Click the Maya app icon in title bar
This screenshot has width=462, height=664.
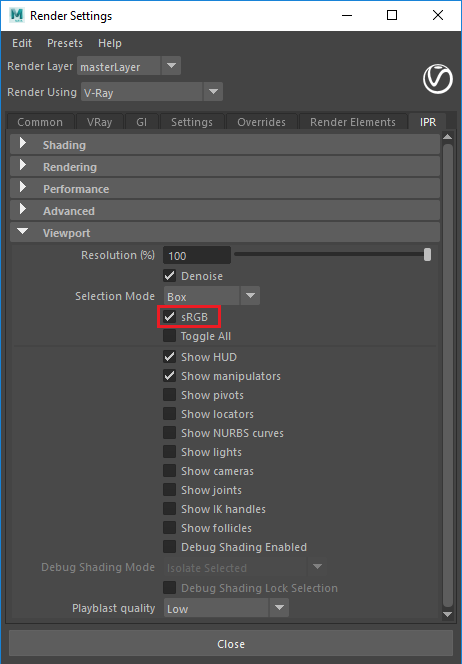click(17, 16)
